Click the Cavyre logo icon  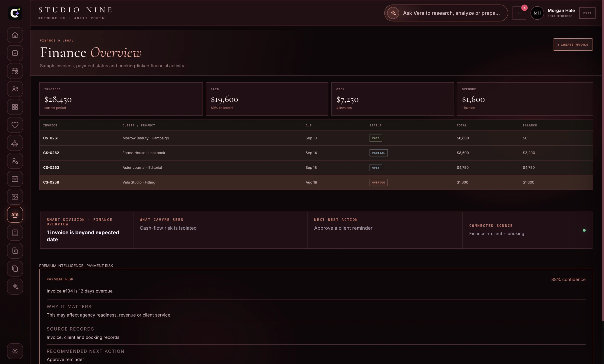coord(15,13)
